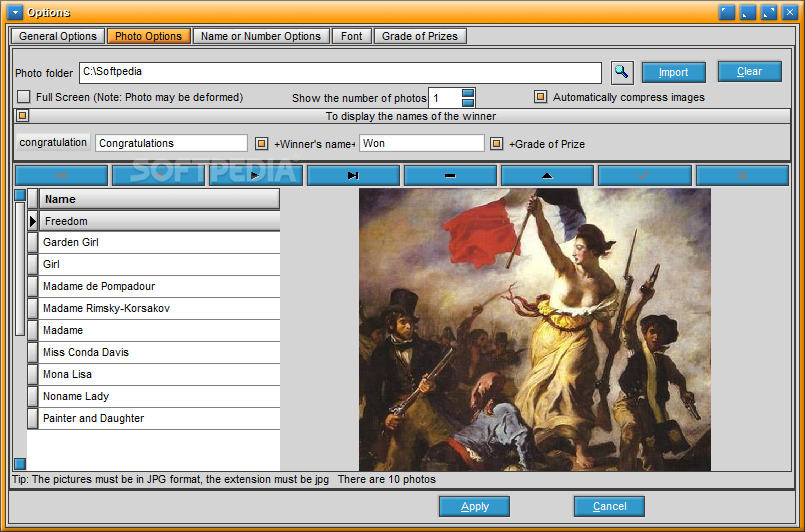Select the Photo Options tab
Screen dimensions: 805x532
pos(148,36)
